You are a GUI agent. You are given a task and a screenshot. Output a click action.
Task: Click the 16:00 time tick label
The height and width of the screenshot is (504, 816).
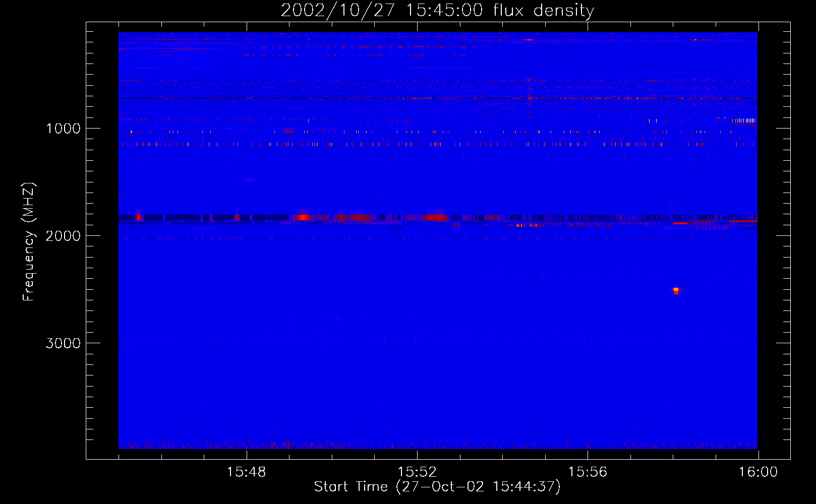click(758, 472)
